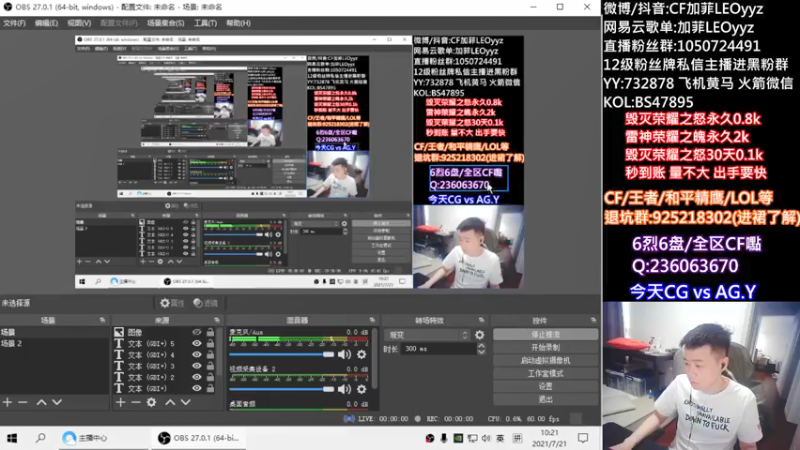The height and width of the screenshot is (450, 800).
Task: Click the microphone icon in the system tray
Action: tap(444, 438)
